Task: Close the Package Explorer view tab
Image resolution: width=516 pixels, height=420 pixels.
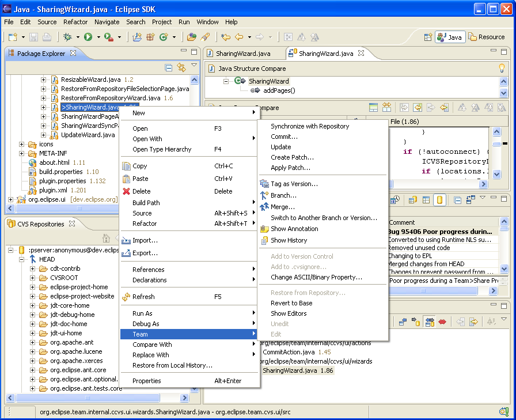Action: [x=73, y=53]
